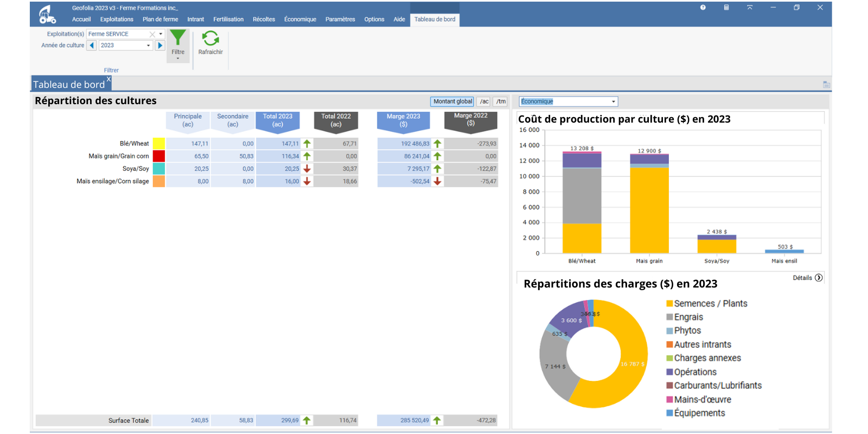868x434 pixels.
Task: Open the Aide menu
Action: pyautogui.click(x=399, y=20)
